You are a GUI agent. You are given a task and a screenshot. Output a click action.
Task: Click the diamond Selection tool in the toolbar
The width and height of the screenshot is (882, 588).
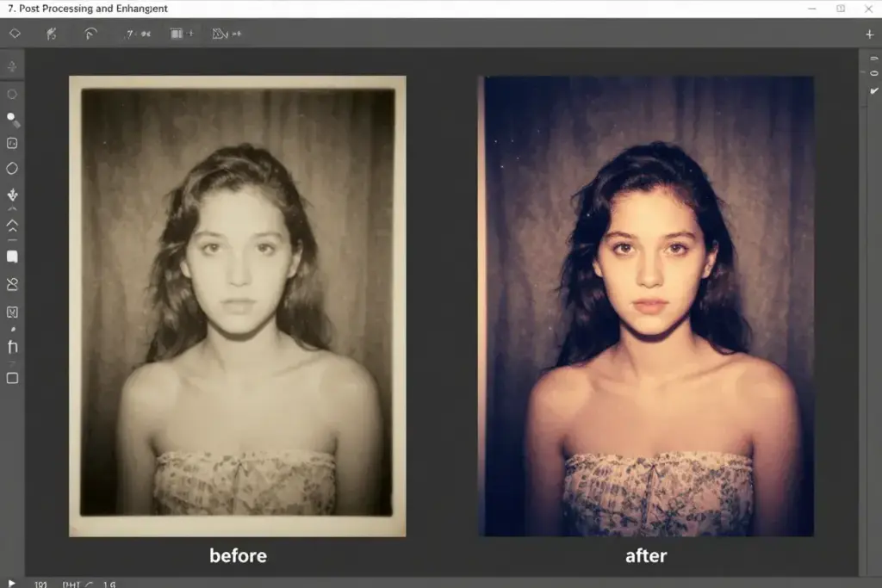click(x=14, y=34)
